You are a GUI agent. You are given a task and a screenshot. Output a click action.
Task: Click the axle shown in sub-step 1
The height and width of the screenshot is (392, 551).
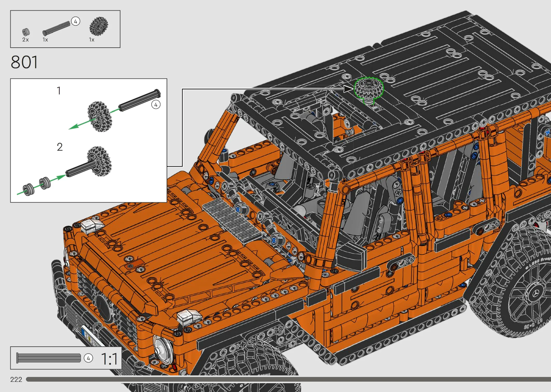point(139,100)
